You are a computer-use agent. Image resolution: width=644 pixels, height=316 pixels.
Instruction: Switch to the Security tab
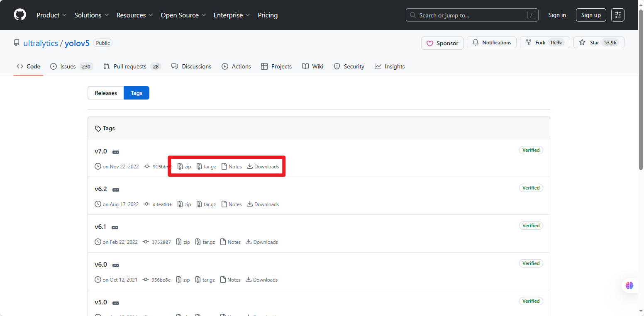pyautogui.click(x=349, y=66)
